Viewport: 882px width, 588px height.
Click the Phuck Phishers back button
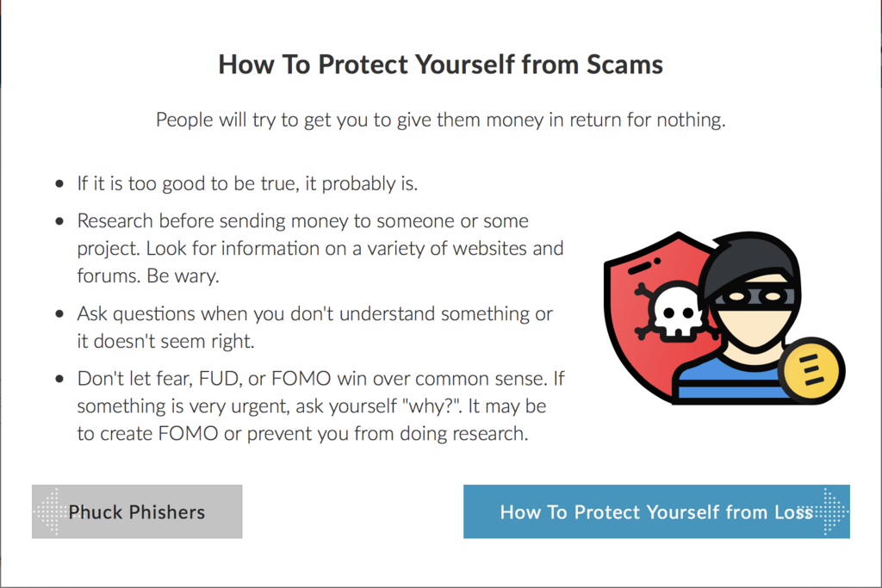tap(137, 511)
